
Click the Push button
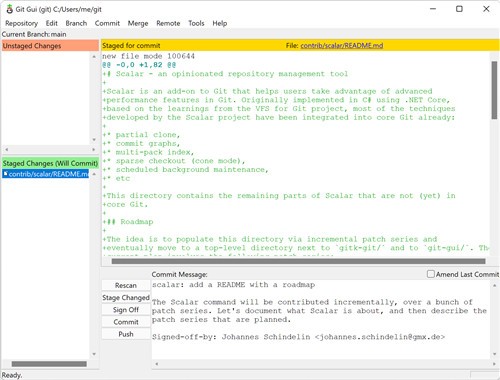pyautogui.click(x=126, y=334)
